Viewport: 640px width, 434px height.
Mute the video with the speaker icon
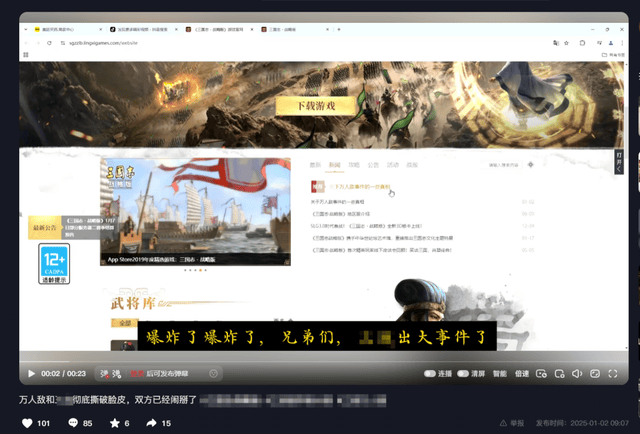(577, 374)
